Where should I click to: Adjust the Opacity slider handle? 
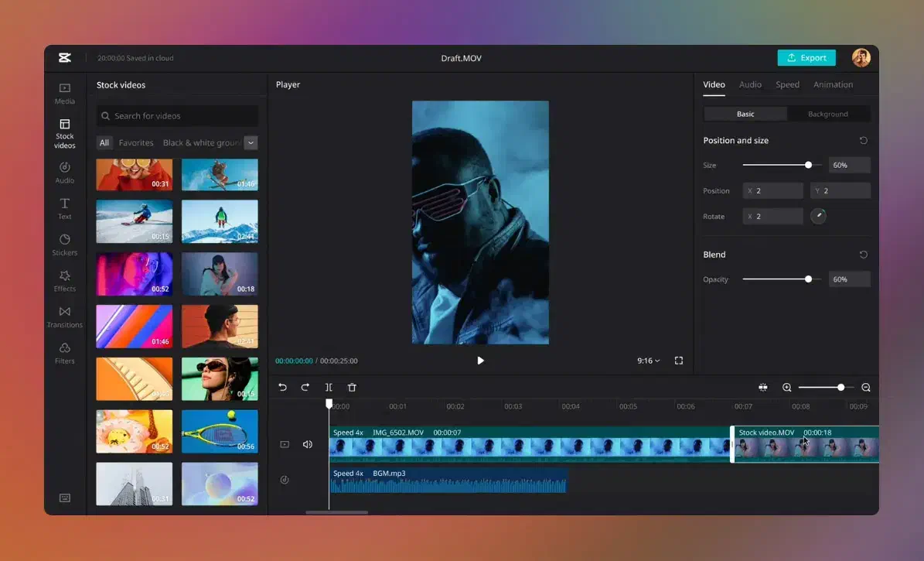pos(808,279)
